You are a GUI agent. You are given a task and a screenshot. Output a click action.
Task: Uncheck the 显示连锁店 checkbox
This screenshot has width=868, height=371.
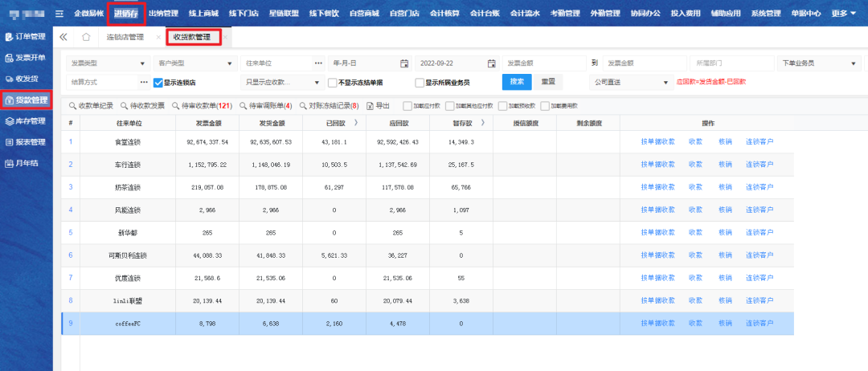[x=158, y=82]
